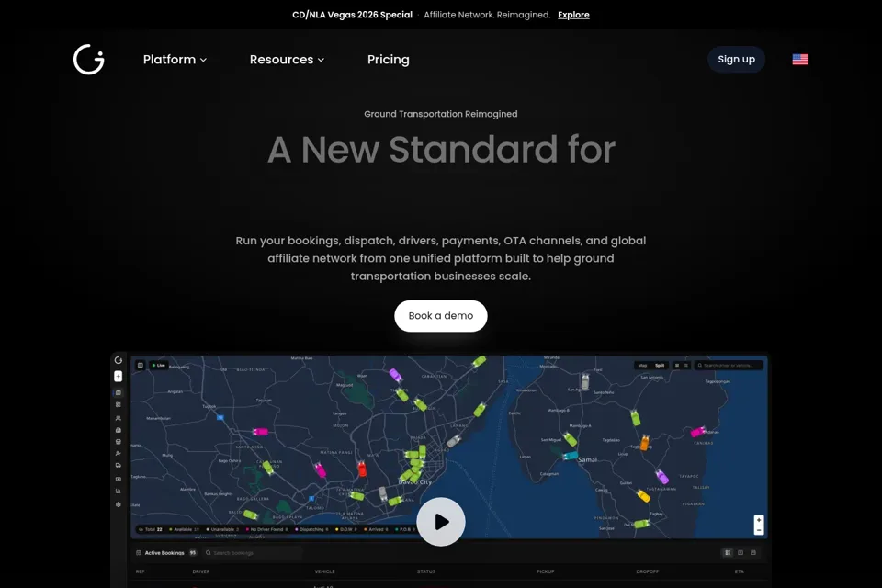Select the map view icon in dashboard sidebar
Viewport: 882px width, 588px height.
pos(119,392)
